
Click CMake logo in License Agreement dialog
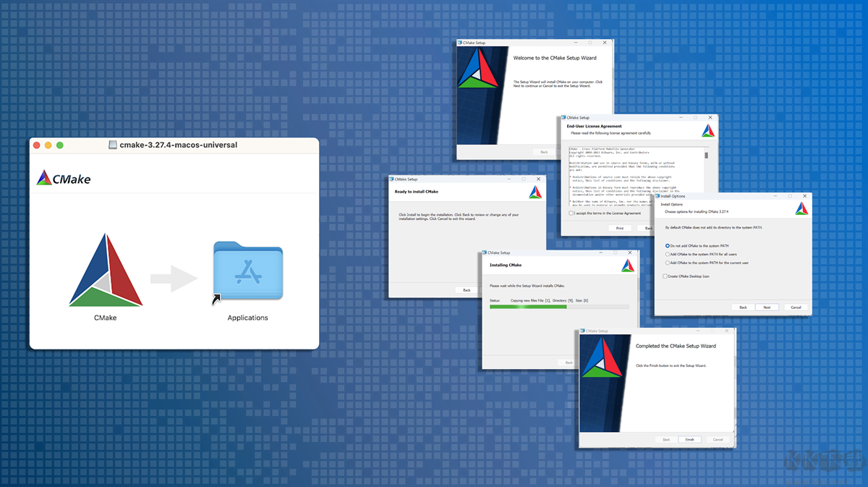click(x=708, y=130)
